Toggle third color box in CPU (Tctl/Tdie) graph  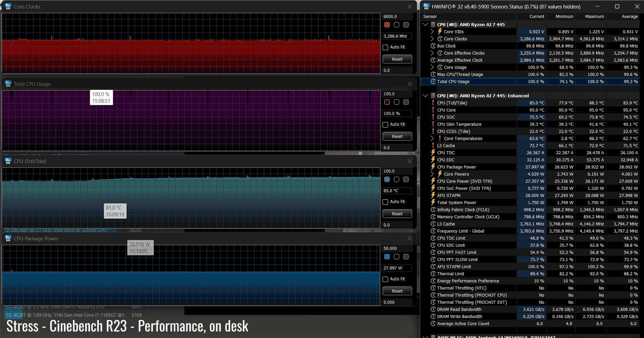(x=406, y=179)
